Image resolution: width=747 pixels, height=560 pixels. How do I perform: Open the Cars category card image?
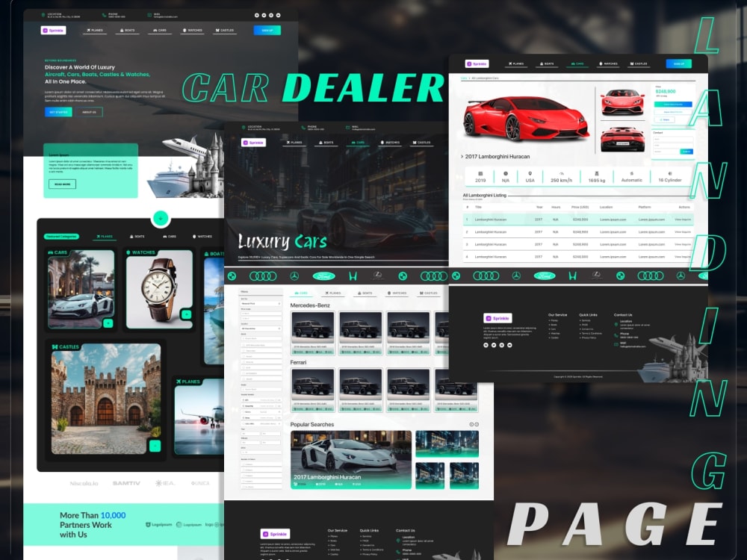pyautogui.click(x=81, y=288)
